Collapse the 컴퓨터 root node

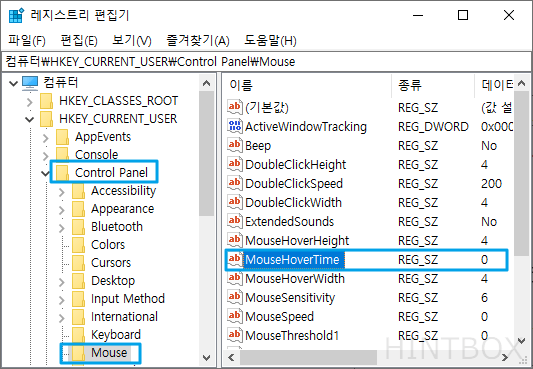click(x=13, y=83)
